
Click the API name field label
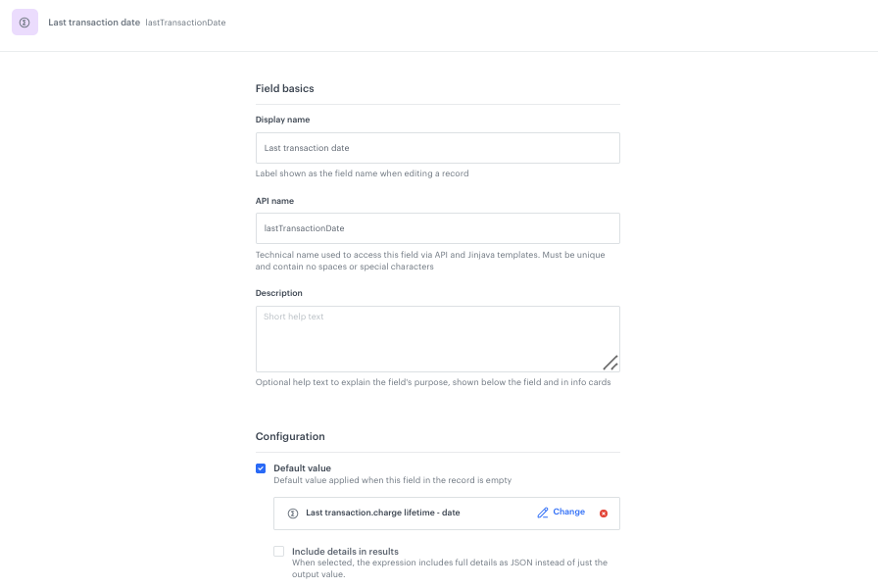(x=274, y=201)
